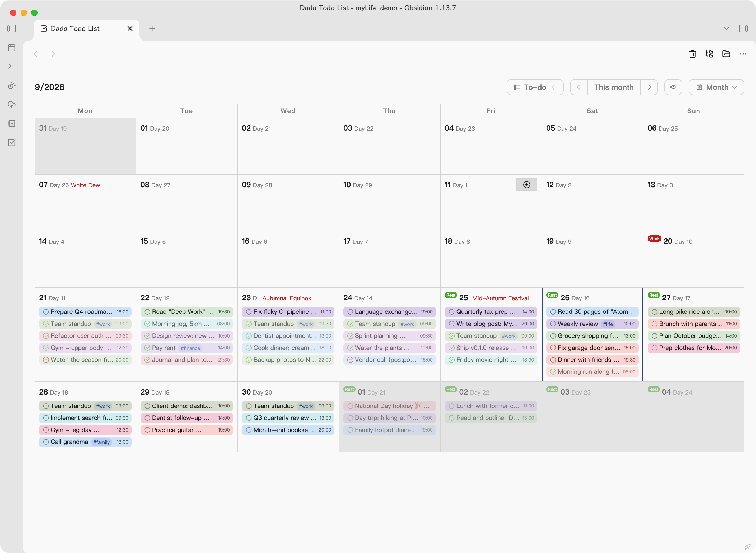
Task: Open the command palette terminal icon
Action: pos(12,67)
